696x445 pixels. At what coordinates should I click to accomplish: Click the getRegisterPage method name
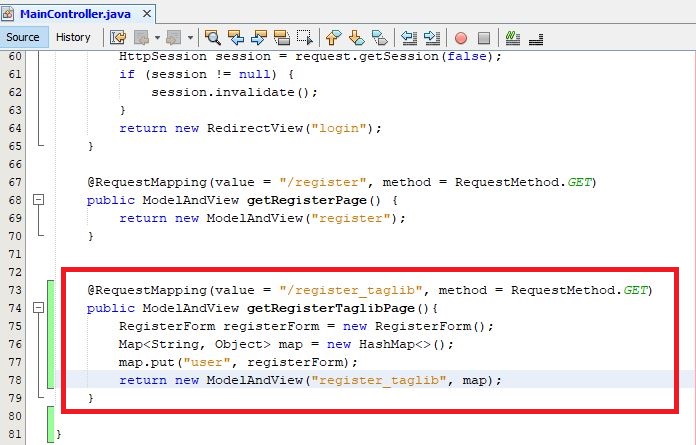point(307,201)
